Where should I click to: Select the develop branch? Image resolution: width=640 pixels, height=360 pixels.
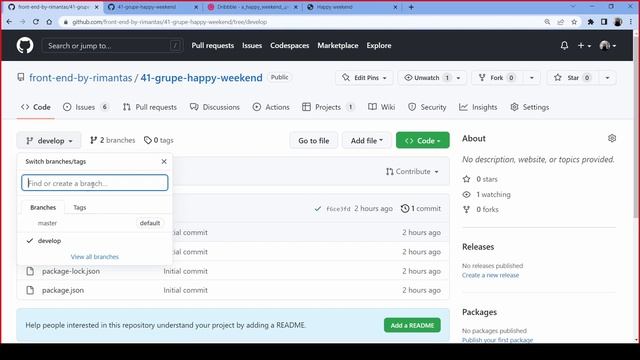pos(95,241)
